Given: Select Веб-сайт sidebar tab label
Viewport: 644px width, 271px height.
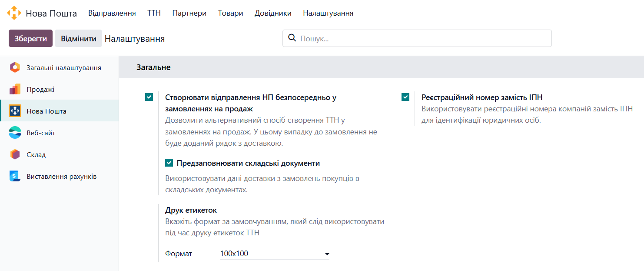Looking at the screenshot, I should point(41,133).
